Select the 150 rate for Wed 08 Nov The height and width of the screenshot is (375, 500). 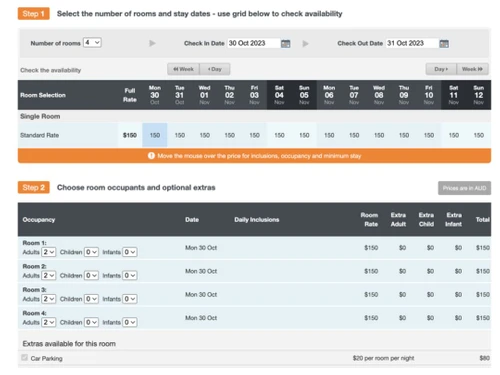(x=379, y=135)
